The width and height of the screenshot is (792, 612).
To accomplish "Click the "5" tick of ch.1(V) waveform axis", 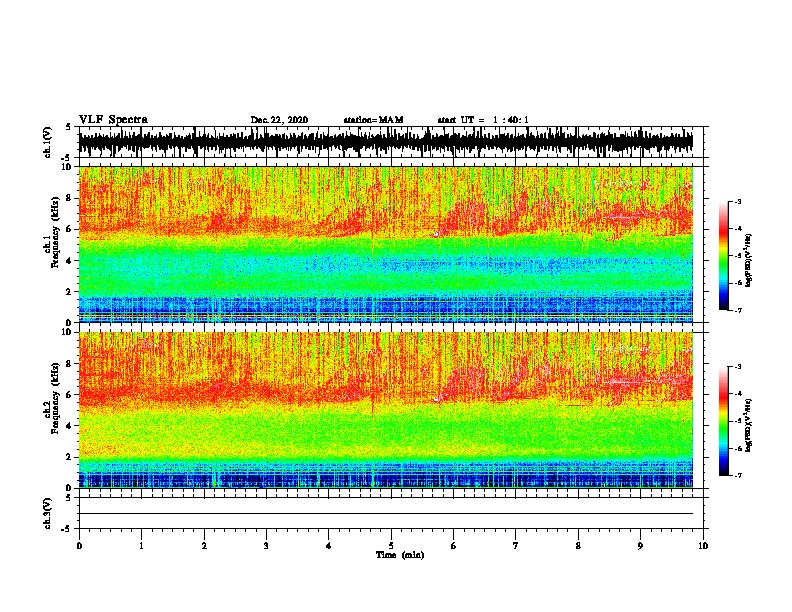I will pyautogui.click(x=68, y=127).
